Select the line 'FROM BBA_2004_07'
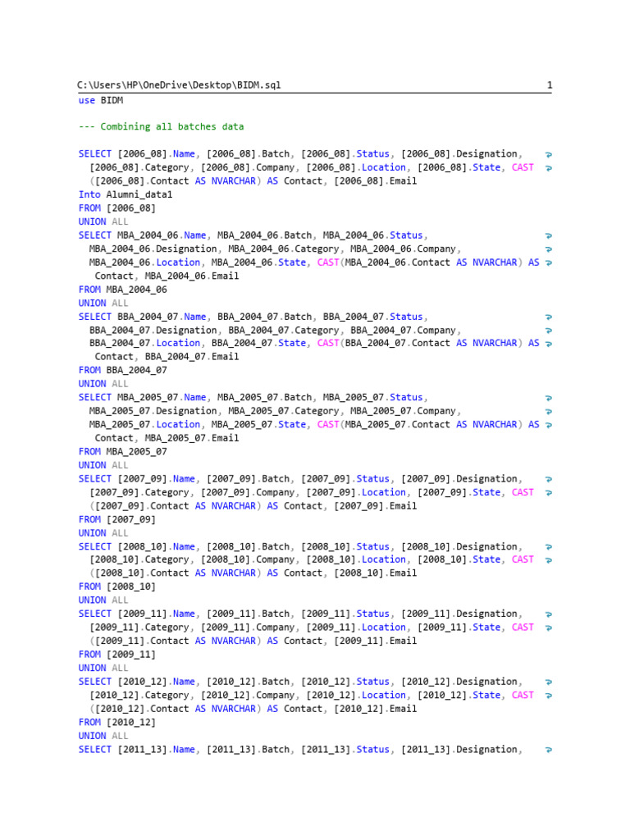 (123, 370)
